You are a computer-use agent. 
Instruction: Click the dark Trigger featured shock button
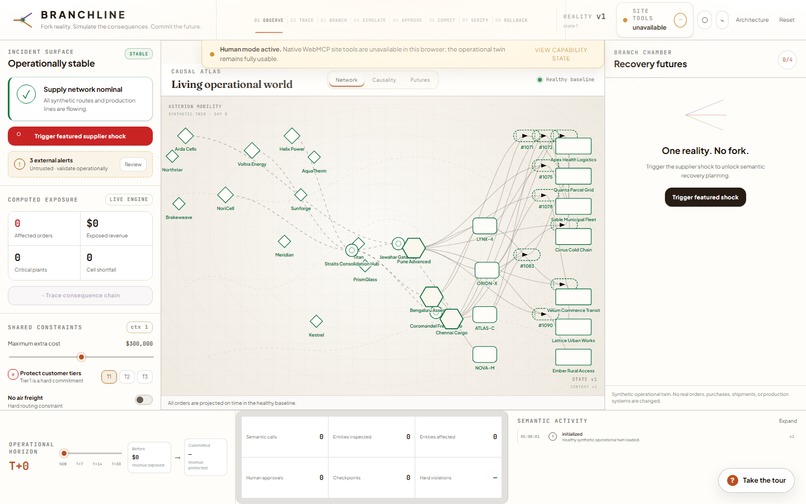[705, 197]
